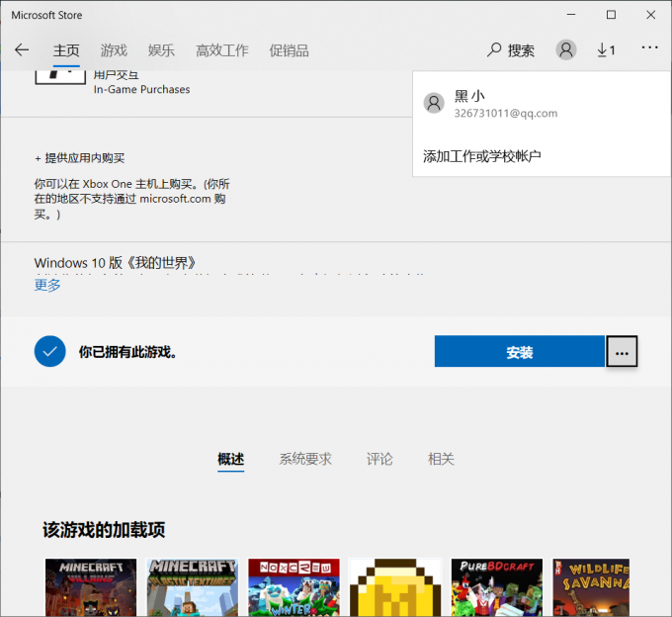Click the In-Game Purchases label
This screenshot has width=672, height=617.
click(x=142, y=89)
